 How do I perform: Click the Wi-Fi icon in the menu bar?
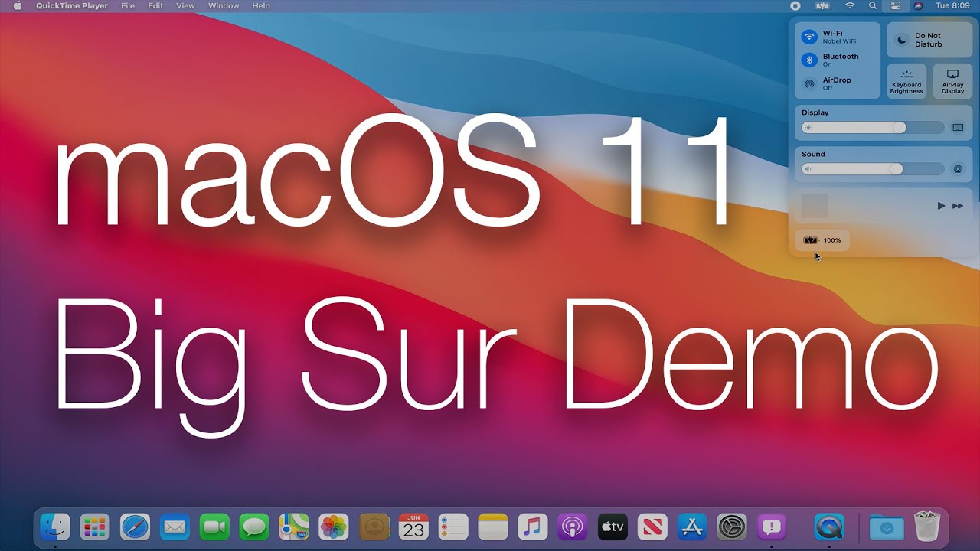tap(850, 6)
